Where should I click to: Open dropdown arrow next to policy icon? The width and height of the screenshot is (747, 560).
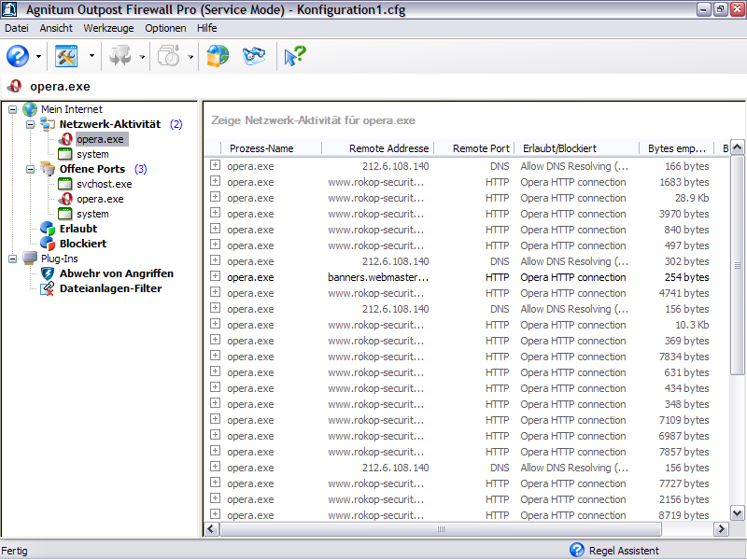coord(142,57)
